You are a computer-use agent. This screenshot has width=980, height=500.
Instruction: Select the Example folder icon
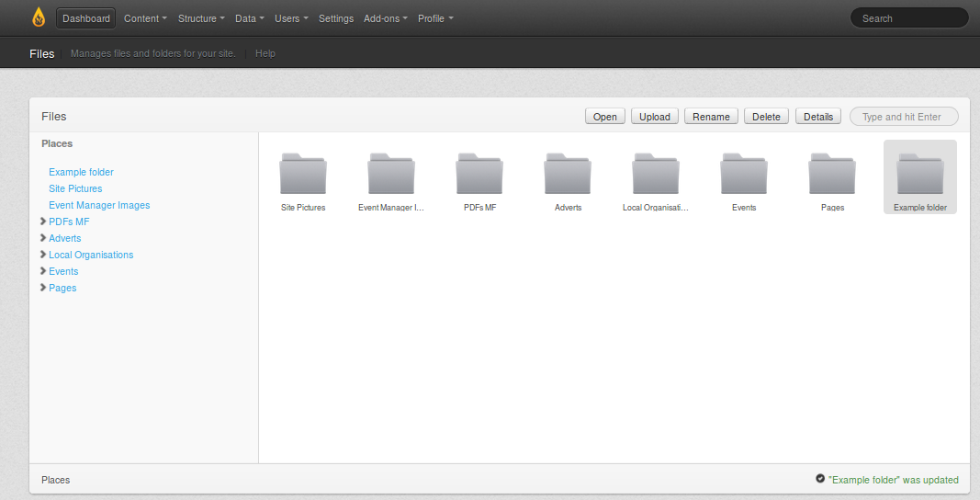point(920,174)
